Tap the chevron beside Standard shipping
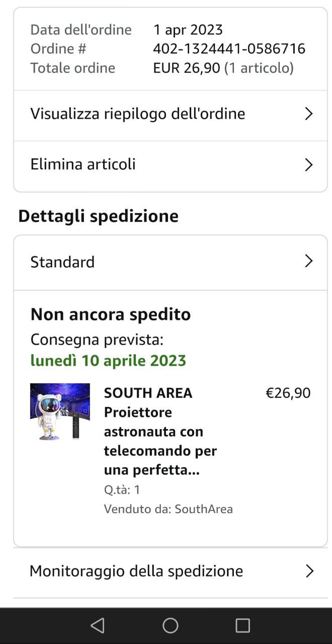 point(309,261)
